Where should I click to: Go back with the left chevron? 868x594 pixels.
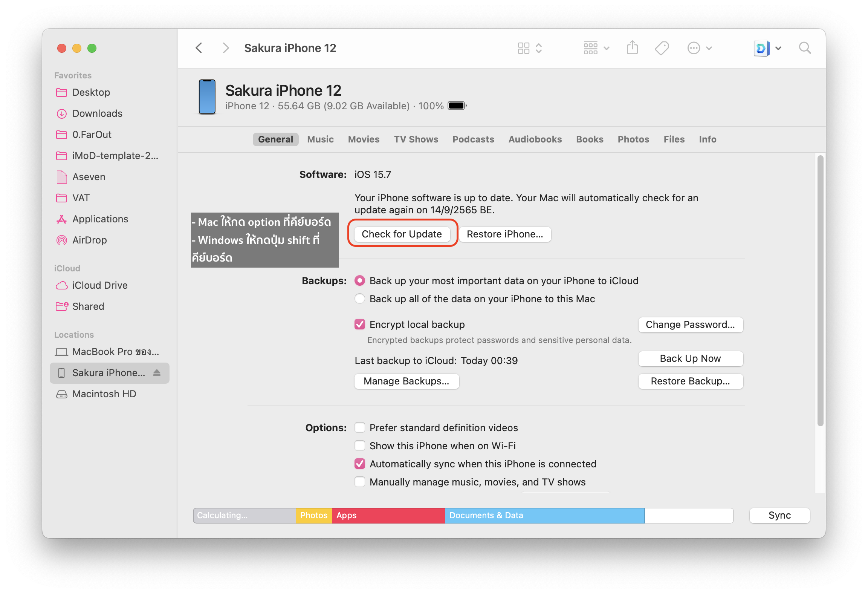click(x=199, y=48)
